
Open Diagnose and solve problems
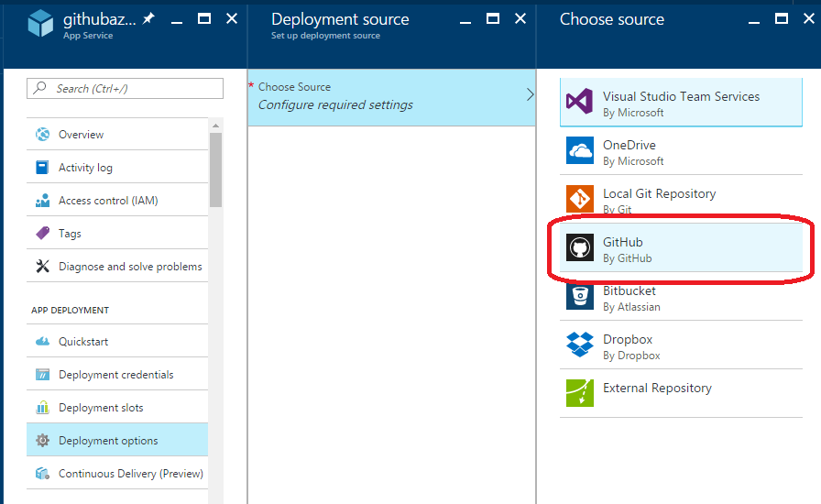pos(117,266)
